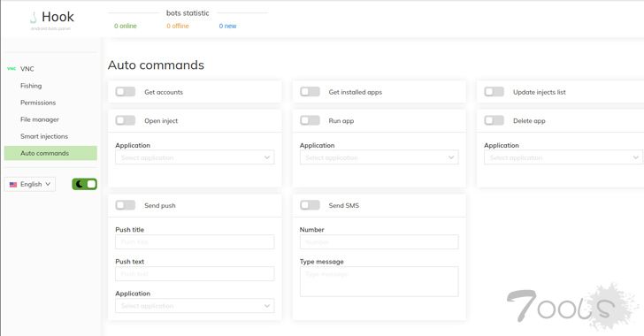Click the green VNC icon in the sidebar
Image resolution: width=644 pixels, height=336 pixels.
(x=11, y=69)
